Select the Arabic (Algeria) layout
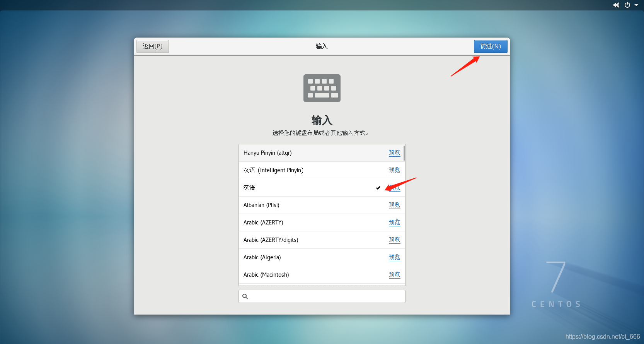644x344 pixels. click(322, 257)
